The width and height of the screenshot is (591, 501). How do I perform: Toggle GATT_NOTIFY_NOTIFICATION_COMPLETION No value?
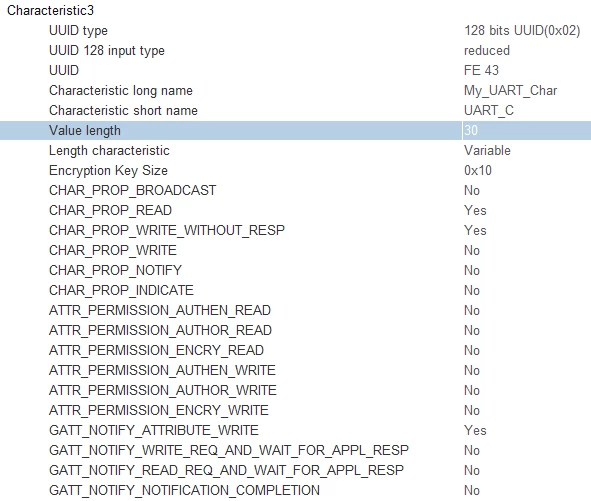(x=472, y=490)
